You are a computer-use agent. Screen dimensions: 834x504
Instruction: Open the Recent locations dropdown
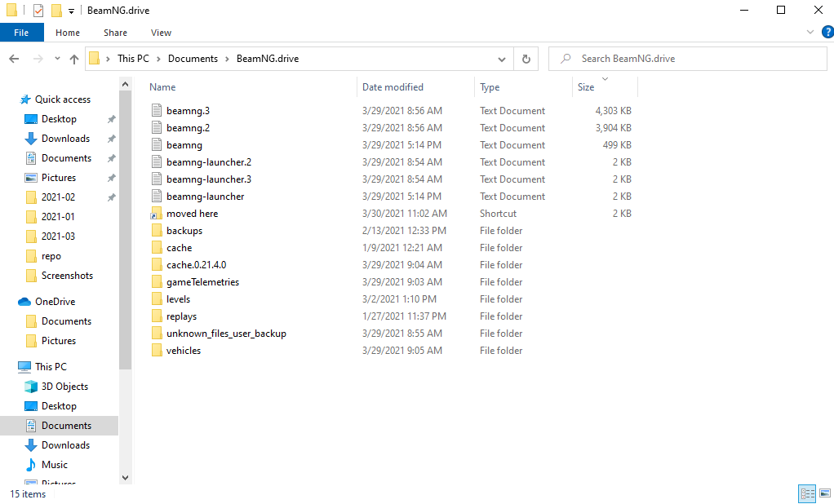(x=57, y=59)
